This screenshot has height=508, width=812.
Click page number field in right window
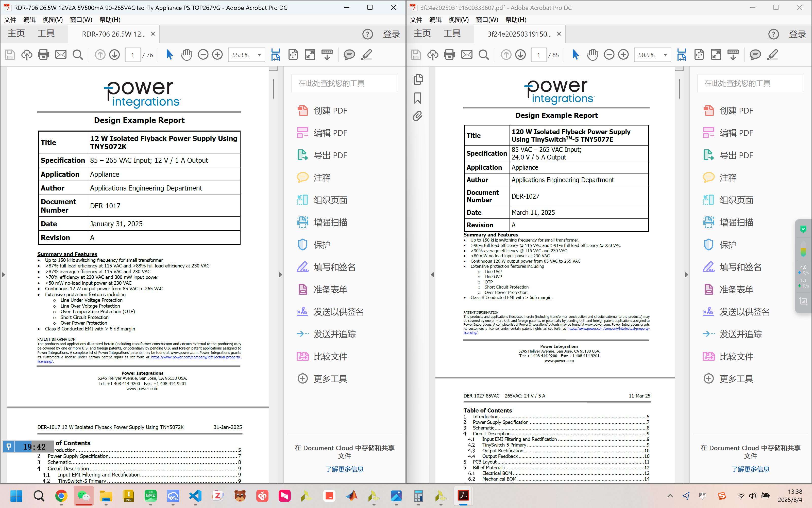(538, 55)
